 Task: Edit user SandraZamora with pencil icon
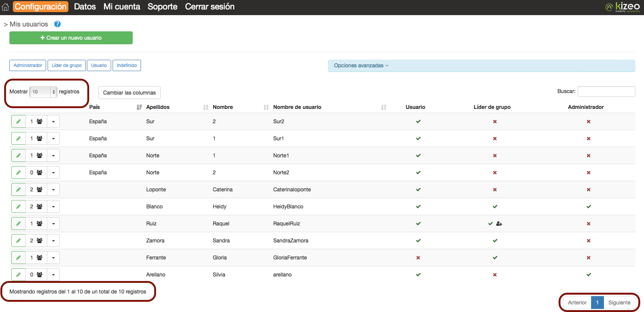pyautogui.click(x=19, y=241)
